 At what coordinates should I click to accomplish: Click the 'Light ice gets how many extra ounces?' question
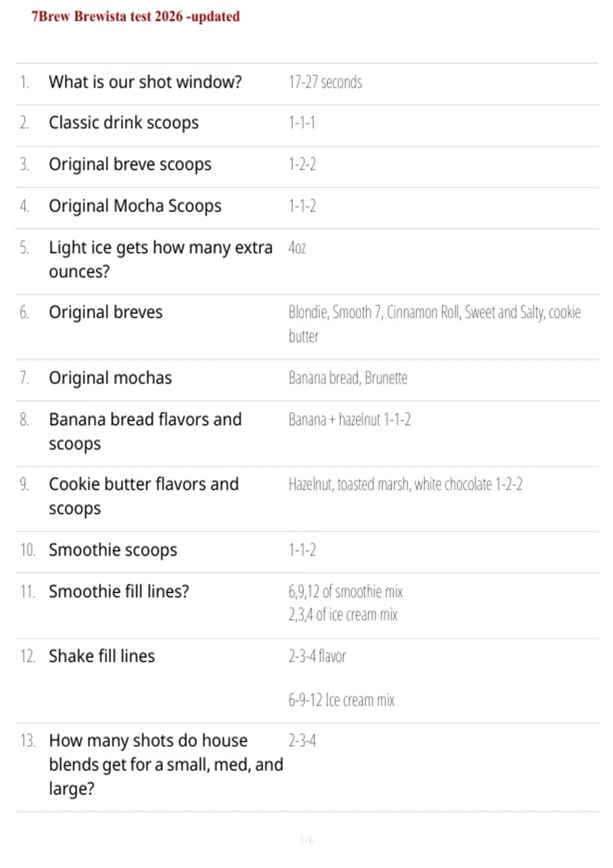pyautogui.click(x=160, y=259)
